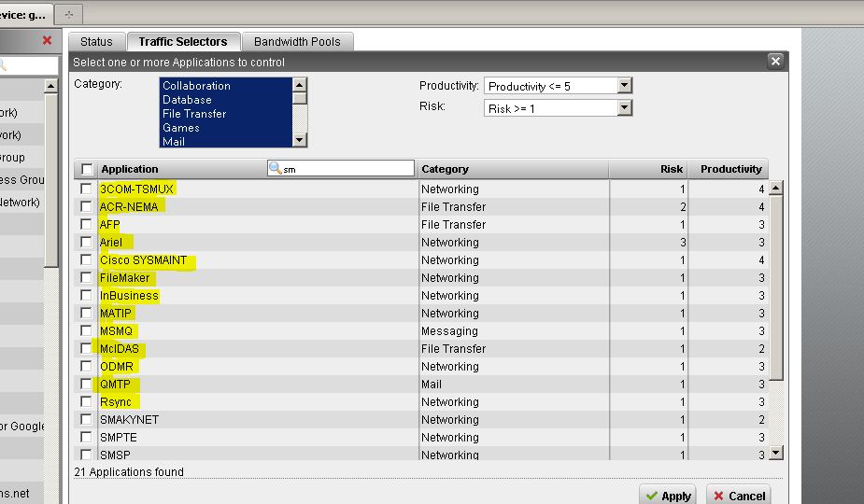
Task: Click the Cancel button
Action: [737, 496]
